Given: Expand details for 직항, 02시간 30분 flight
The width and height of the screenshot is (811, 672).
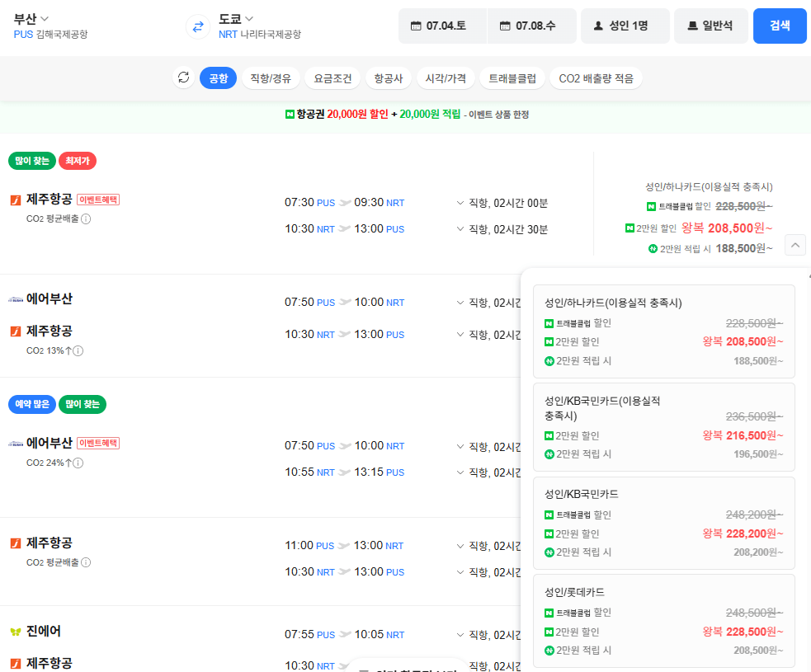Looking at the screenshot, I should tap(460, 228).
